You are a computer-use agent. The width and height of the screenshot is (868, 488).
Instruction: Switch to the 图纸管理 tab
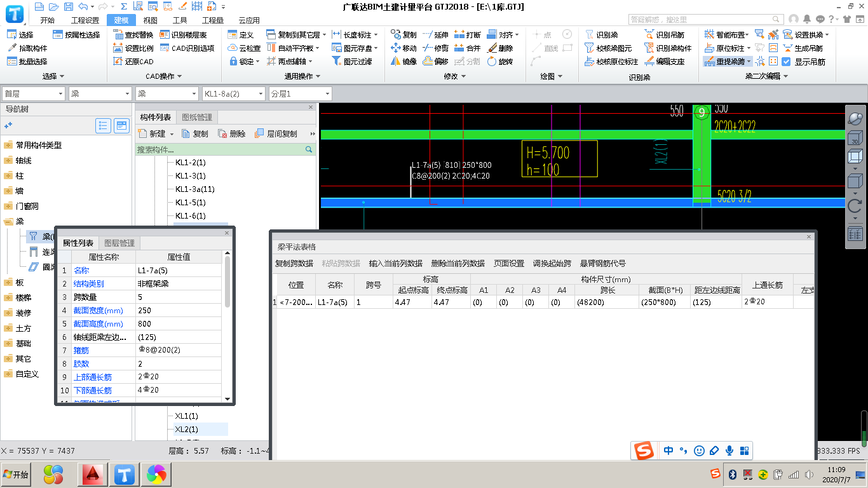197,118
